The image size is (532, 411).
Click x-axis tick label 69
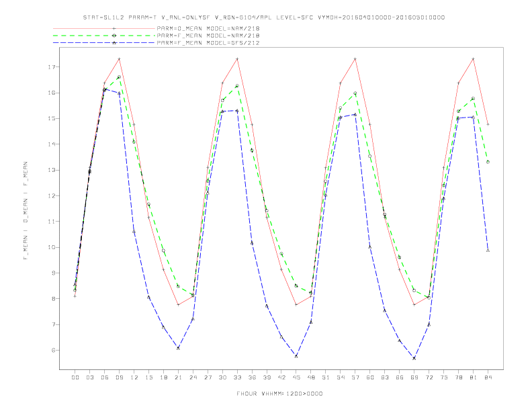point(414,377)
